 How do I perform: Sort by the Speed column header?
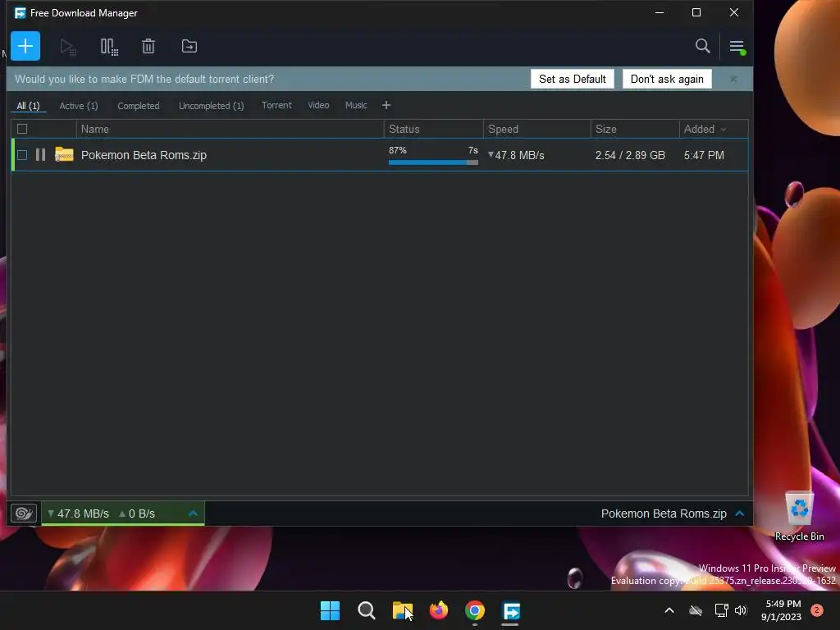pyautogui.click(x=536, y=129)
